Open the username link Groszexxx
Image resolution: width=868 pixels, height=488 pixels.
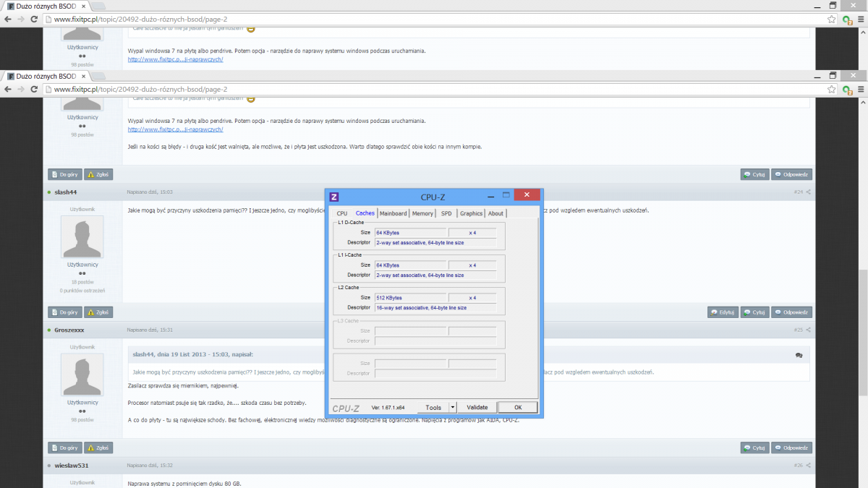click(69, 330)
